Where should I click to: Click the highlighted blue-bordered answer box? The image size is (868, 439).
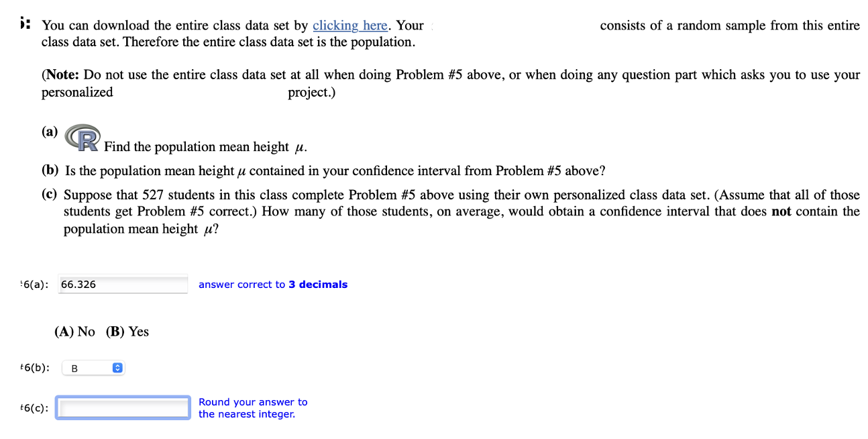123,407
